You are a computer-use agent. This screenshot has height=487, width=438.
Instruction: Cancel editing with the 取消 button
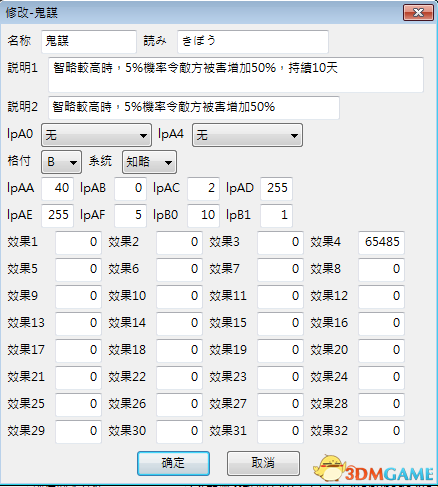tap(263, 463)
